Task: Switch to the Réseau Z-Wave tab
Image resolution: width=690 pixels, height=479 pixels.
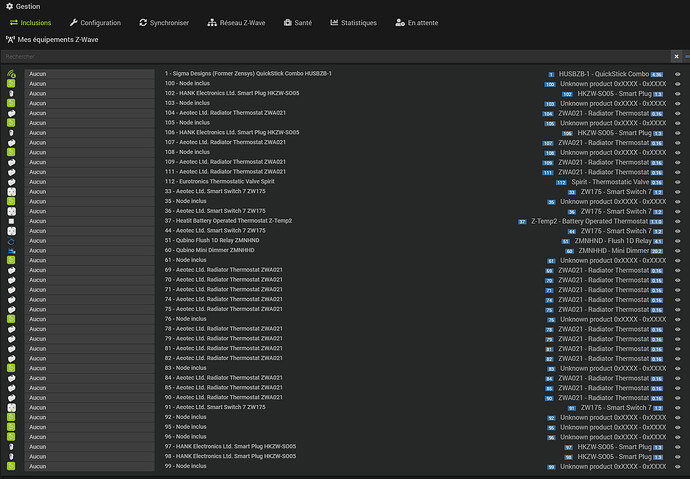Action: pyautogui.click(x=236, y=22)
